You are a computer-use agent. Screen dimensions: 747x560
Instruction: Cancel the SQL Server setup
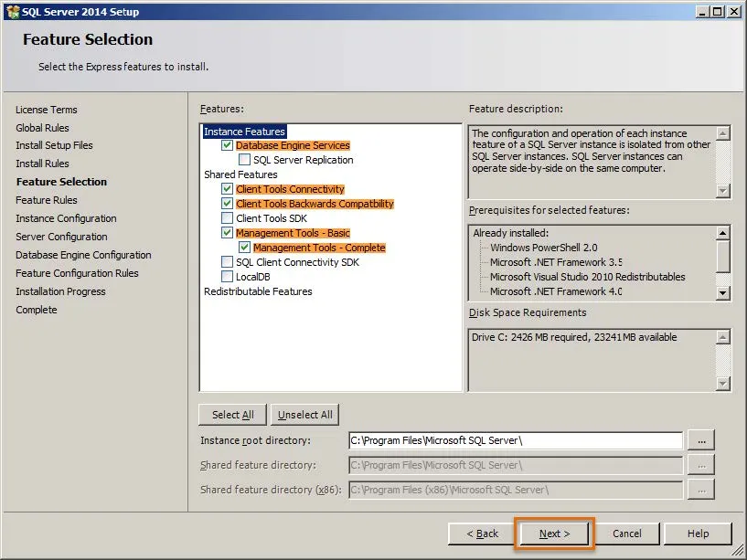click(x=627, y=534)
